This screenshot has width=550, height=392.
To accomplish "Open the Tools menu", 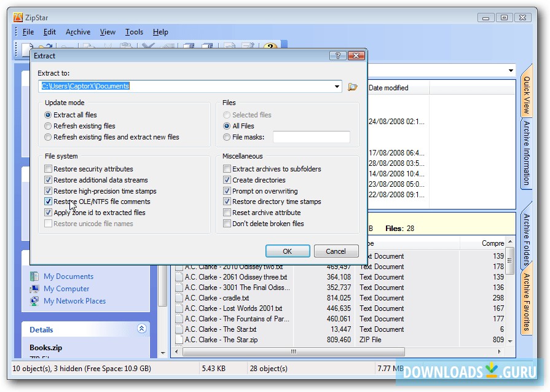I will 134,31.
